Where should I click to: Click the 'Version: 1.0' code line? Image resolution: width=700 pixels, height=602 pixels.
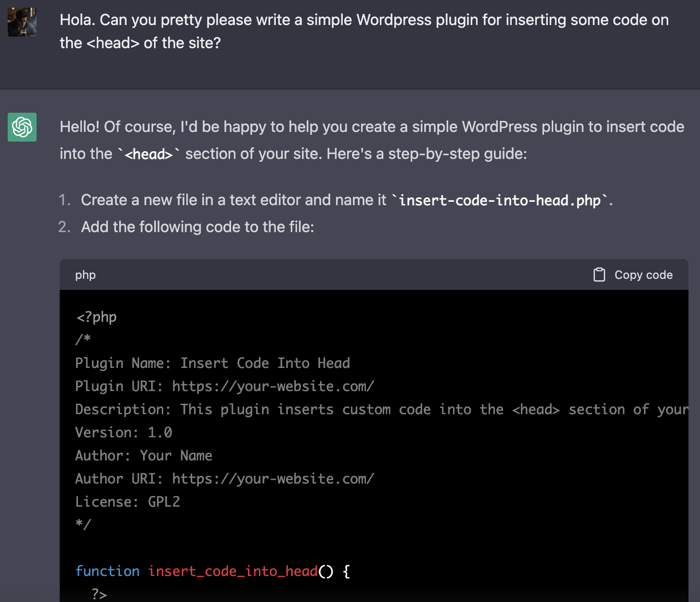tap(124, 432)
